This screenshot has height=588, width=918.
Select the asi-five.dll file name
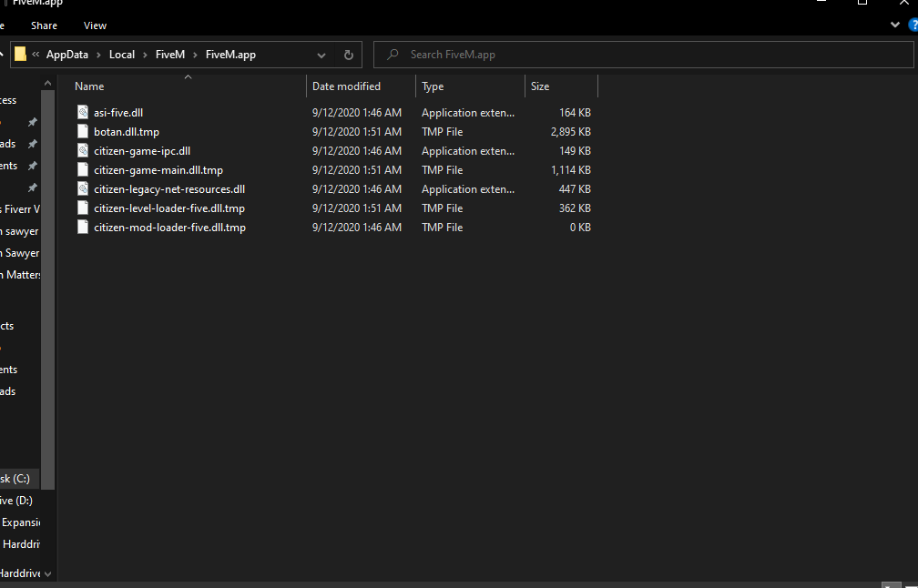click(x=118, y=112)
